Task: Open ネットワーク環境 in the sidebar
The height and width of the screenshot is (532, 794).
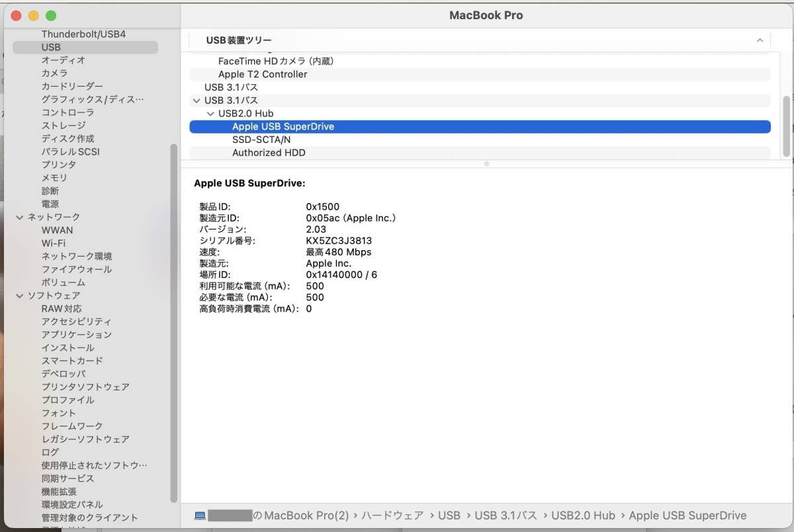Action: 77,256
